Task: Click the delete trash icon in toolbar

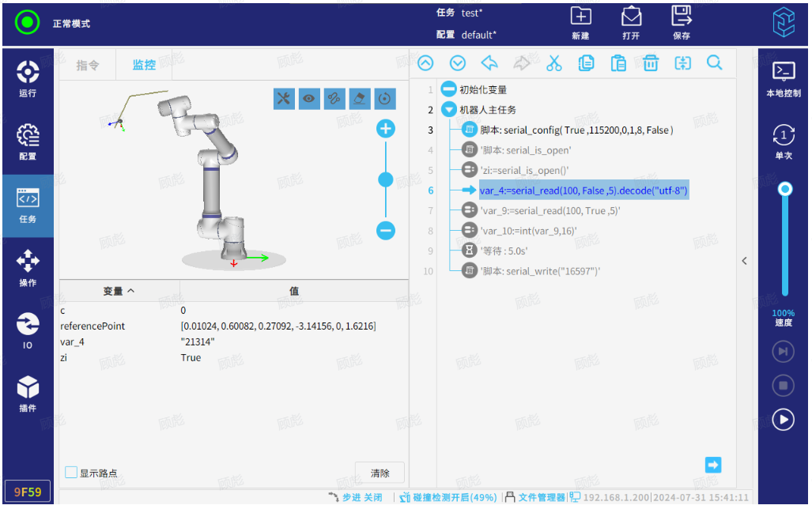Action: pos(651,64)
